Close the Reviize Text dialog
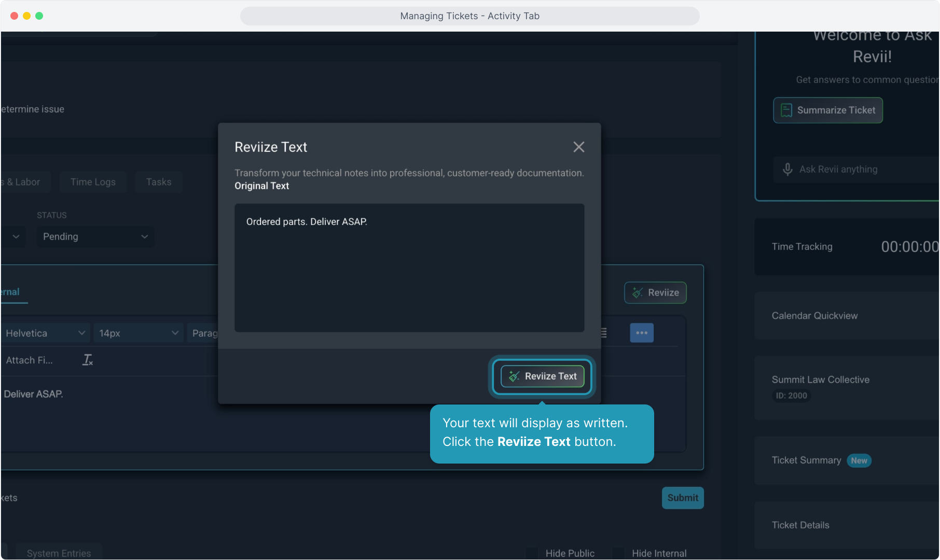Screen dimensions: 940x560 (578, 147)
